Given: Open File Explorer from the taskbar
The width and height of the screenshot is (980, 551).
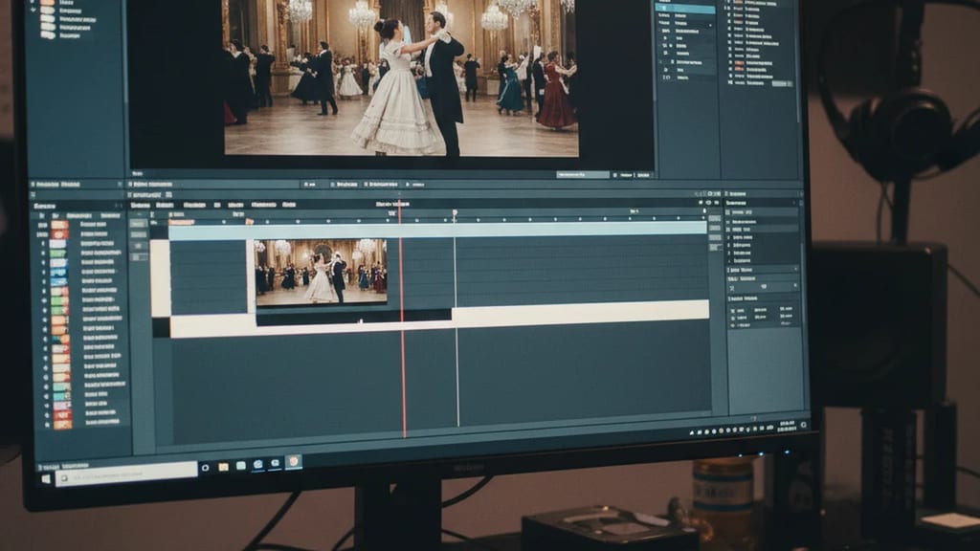Looking at the screenshot, I should [x=223, y=467].
